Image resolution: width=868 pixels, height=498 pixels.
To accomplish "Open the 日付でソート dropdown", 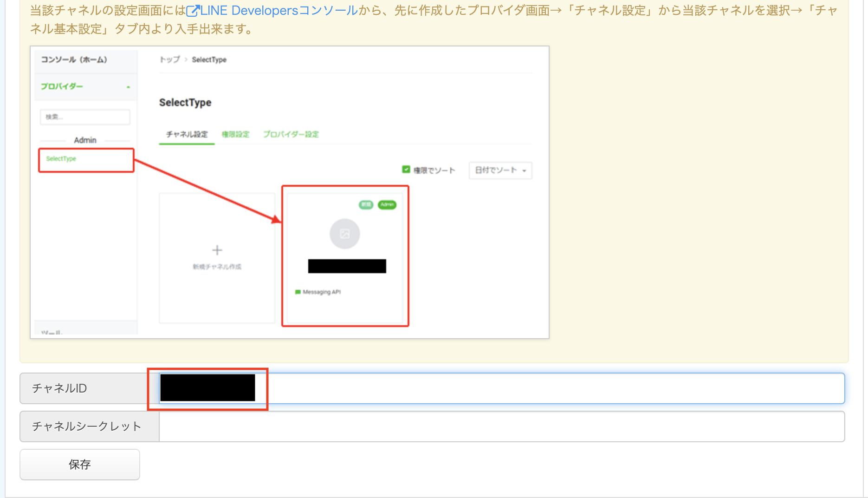I will click(x=500, y=170).
